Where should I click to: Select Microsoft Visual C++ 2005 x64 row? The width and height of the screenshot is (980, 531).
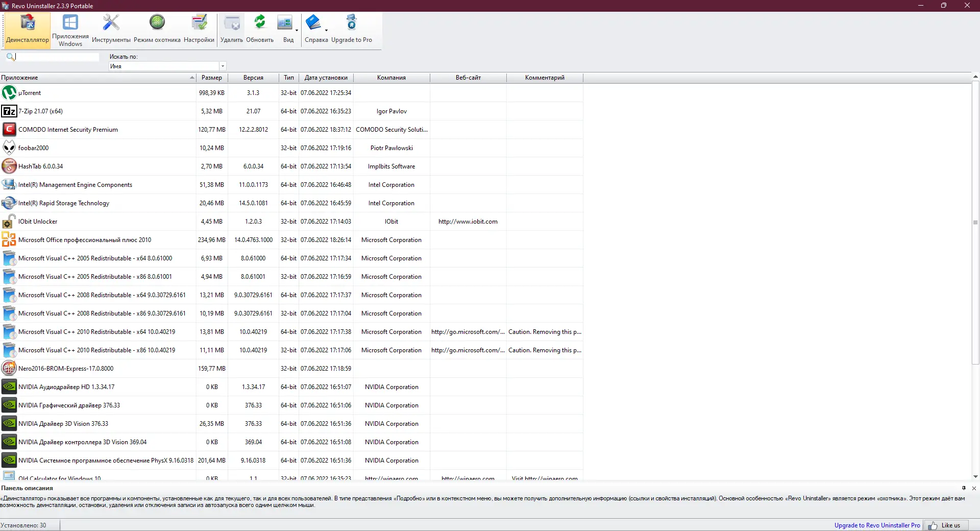click(291, 258)
